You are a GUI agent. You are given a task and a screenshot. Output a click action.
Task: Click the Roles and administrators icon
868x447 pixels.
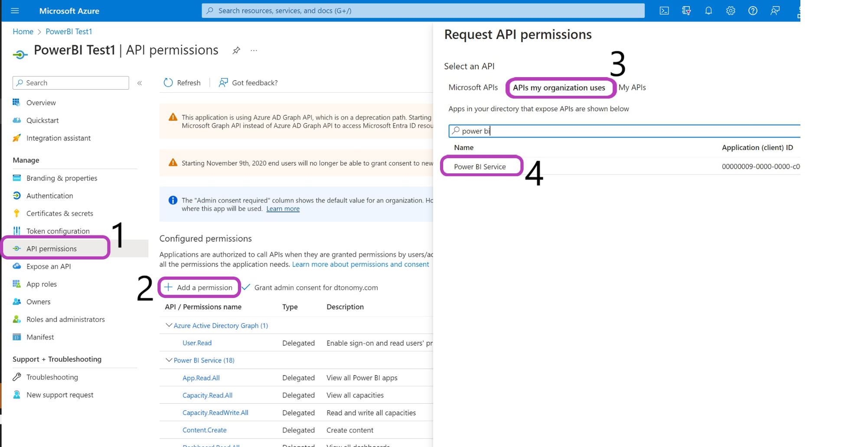coord(16,319)
